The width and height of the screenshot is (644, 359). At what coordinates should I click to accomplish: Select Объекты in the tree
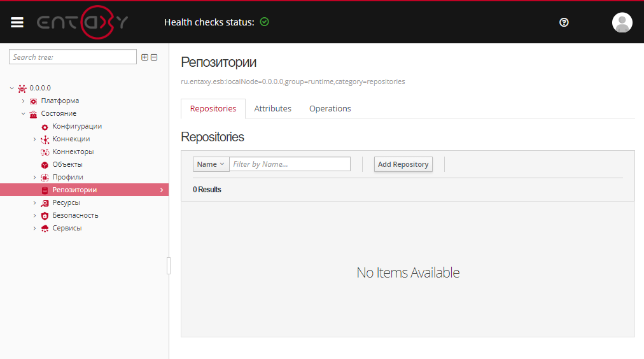[67, 164]
